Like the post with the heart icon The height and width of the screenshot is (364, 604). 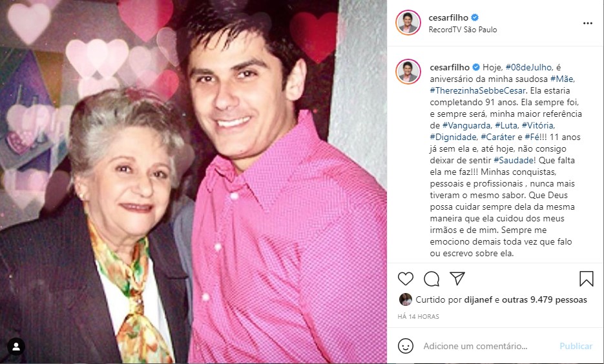405,279
